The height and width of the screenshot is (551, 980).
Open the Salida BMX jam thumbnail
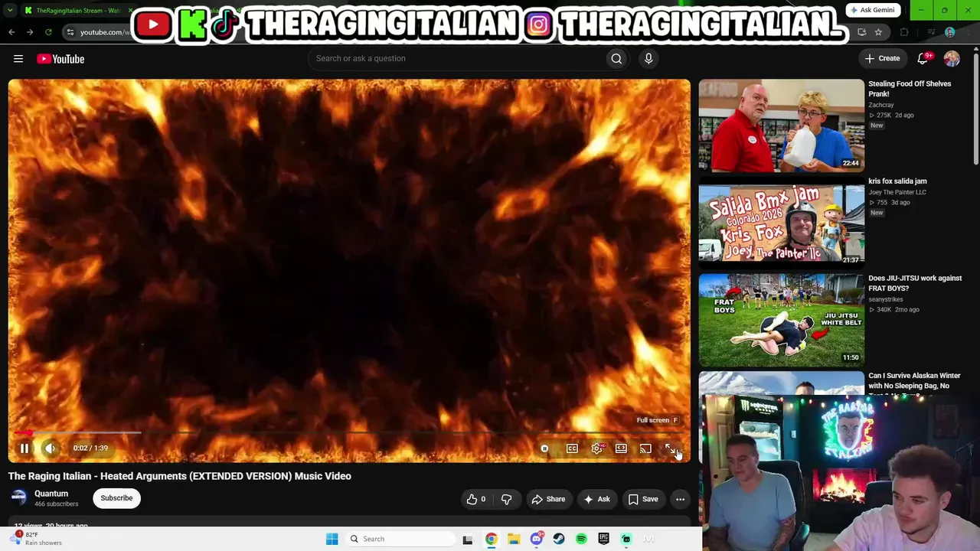click(781, 223)
